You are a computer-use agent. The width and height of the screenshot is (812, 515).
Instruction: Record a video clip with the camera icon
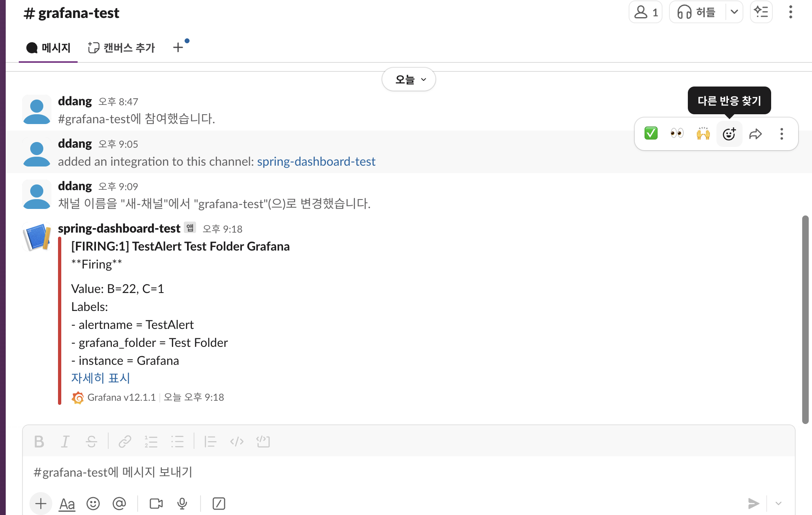click(156, 504)
